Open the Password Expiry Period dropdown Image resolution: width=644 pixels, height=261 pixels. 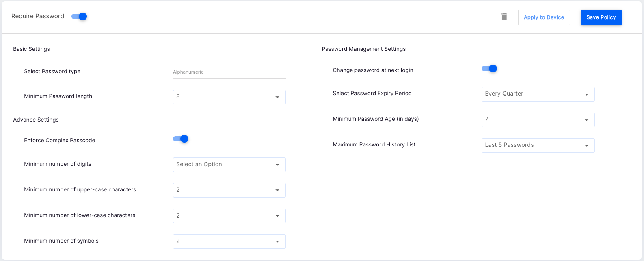538,94
